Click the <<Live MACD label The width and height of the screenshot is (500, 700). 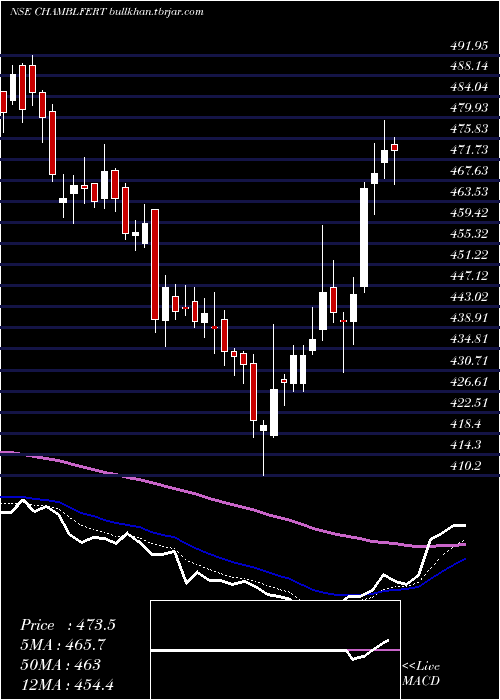click(x=421, y=673)
